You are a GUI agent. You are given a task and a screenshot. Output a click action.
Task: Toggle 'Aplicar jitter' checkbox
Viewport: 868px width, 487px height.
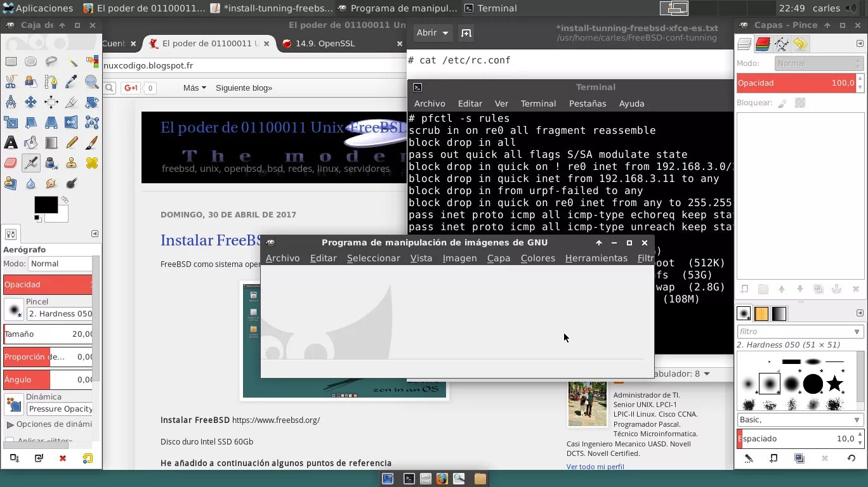click(10, 440)
